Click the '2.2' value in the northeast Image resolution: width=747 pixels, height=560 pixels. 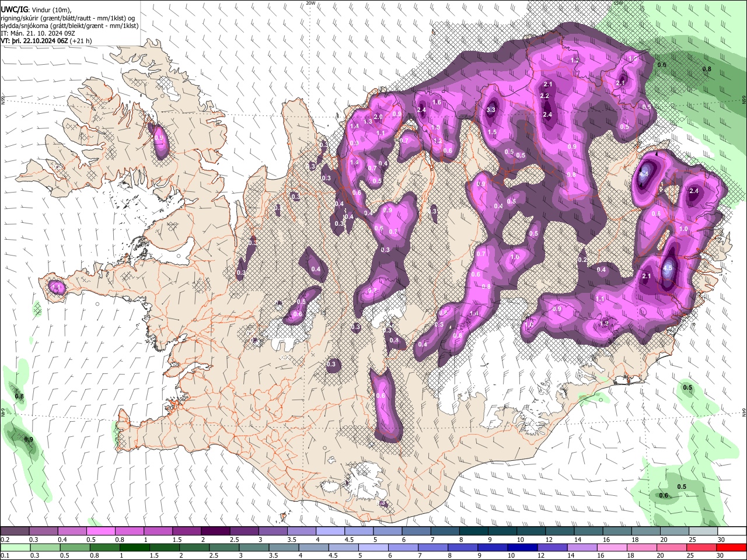[x=545, y=96]
